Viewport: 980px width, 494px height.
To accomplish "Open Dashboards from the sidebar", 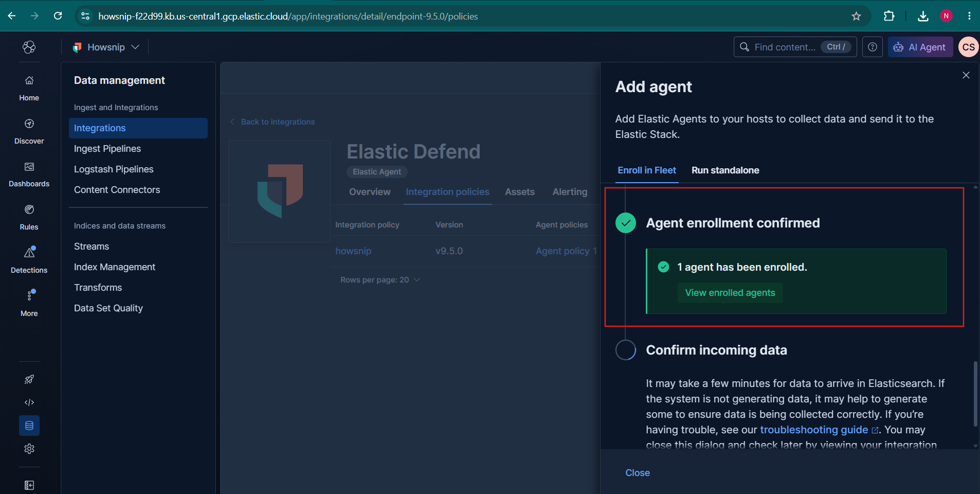I will [x=29, y=174].
